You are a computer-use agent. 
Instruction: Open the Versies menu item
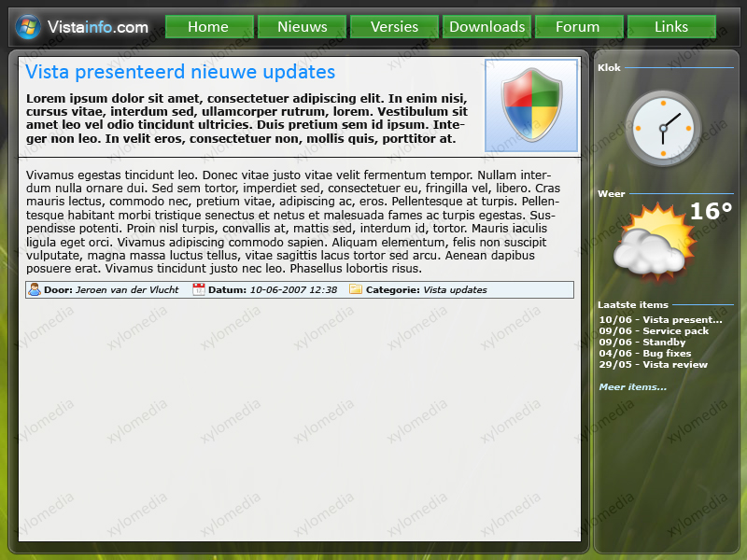click(x=394, y=27)
